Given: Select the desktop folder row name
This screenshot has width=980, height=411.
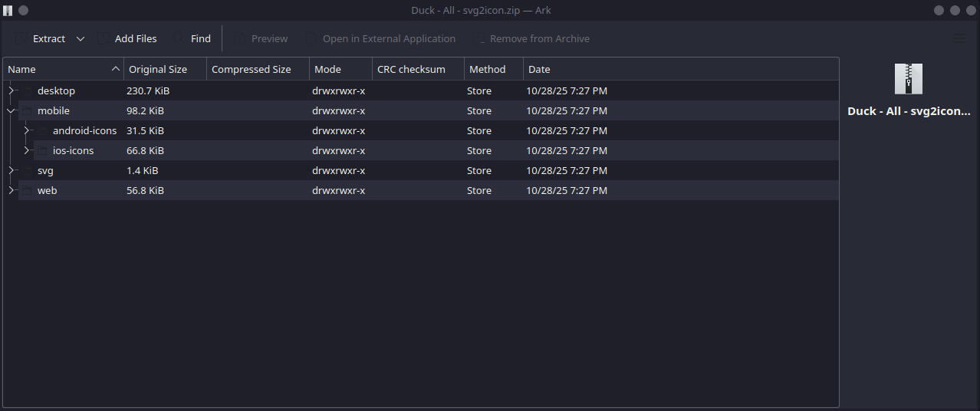Looking at the screenshot, I should (x=56, y=90).
